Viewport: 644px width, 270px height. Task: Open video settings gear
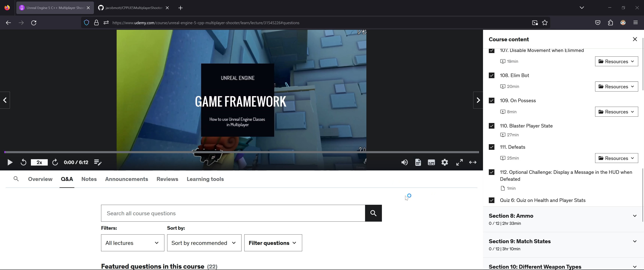(x=444, y=162)
